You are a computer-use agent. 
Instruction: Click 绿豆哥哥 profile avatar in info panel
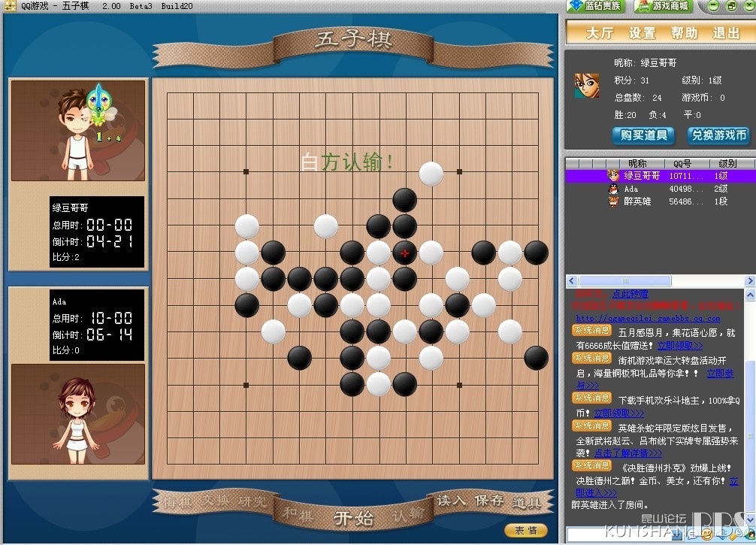pyautogui.click(x=587, y=85)
